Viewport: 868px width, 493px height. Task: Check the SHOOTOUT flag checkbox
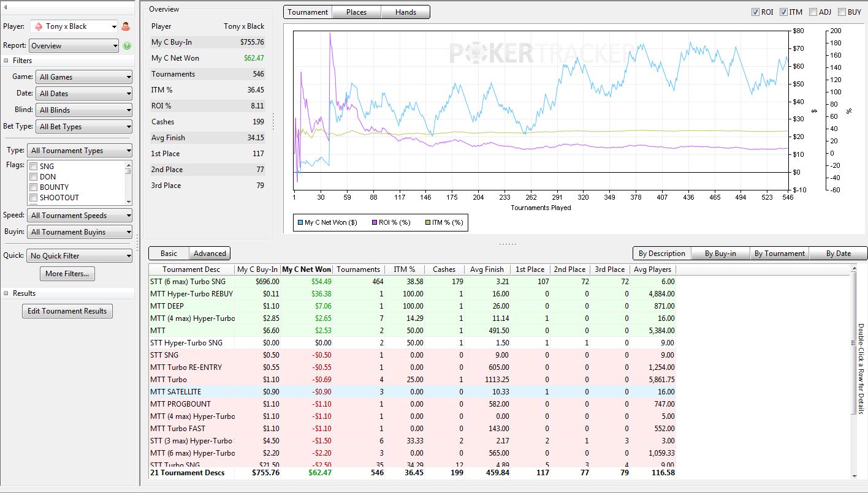click(x=34, y=198)
